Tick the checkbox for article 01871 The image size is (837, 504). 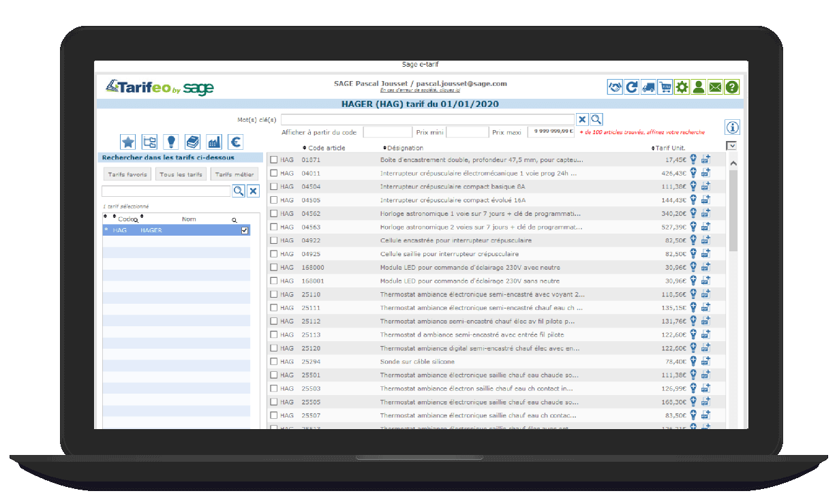pyautogui.click(x=273, y=159)
